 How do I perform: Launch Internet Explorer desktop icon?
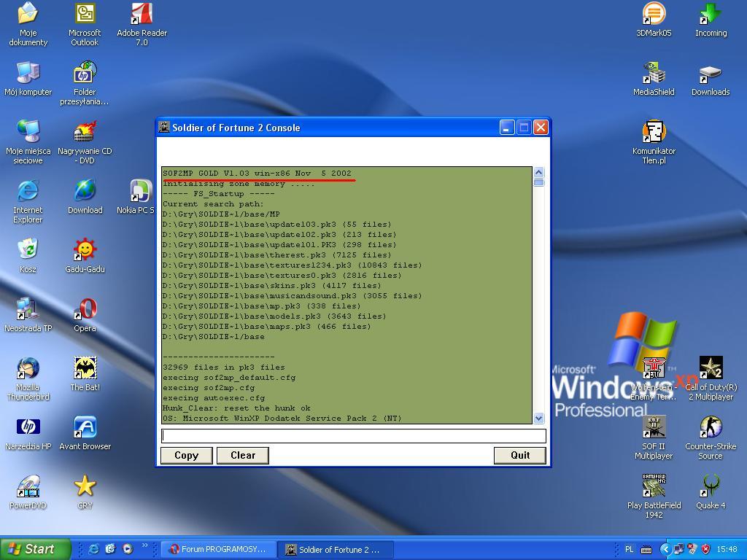click(28, 201)
